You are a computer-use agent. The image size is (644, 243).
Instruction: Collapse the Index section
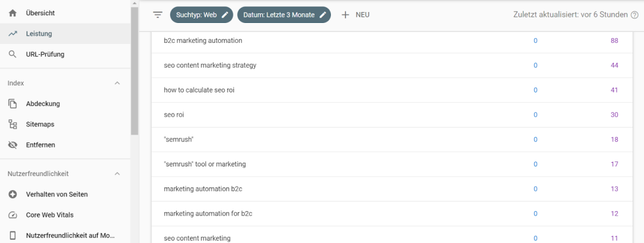117,83
